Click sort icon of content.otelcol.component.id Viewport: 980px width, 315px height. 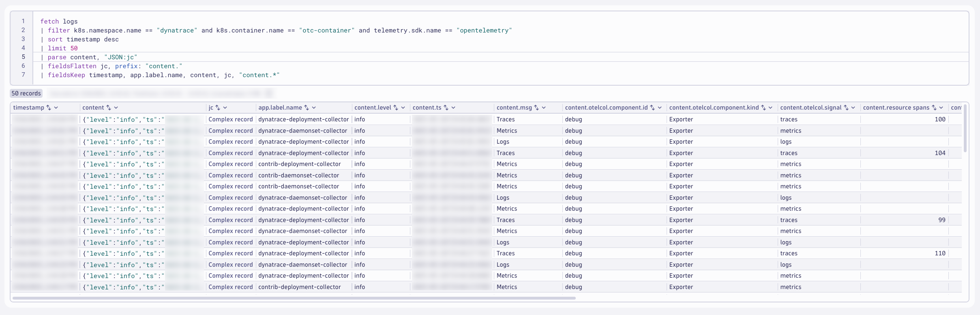[652, 108]
